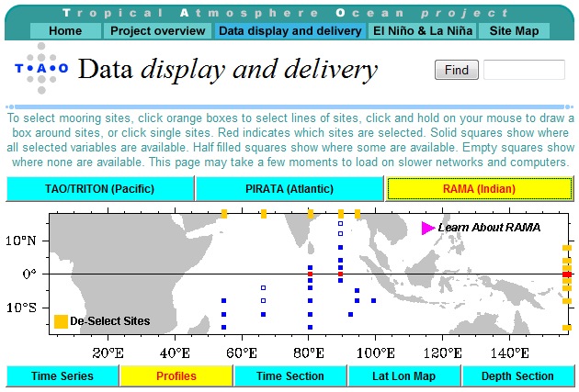Select empty-square site at 8°S, 67°E
The width and height of the screenshot is (579, 392).
263,301
